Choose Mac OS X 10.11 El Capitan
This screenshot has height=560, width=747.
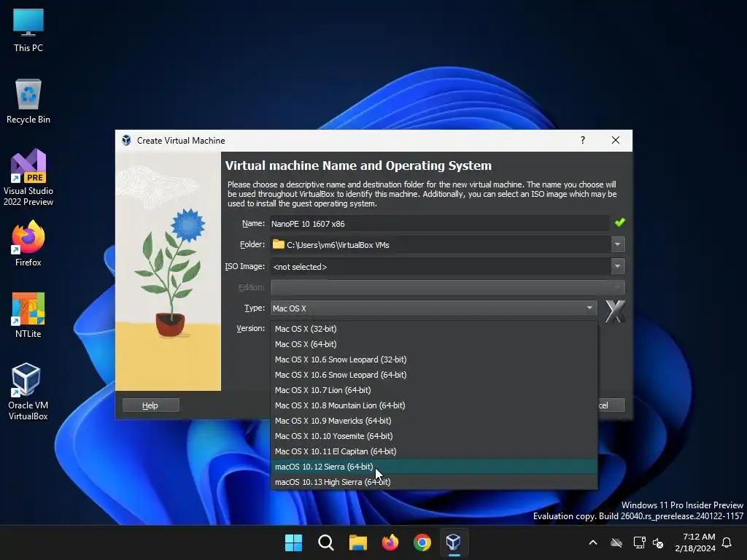click(433, 451)
